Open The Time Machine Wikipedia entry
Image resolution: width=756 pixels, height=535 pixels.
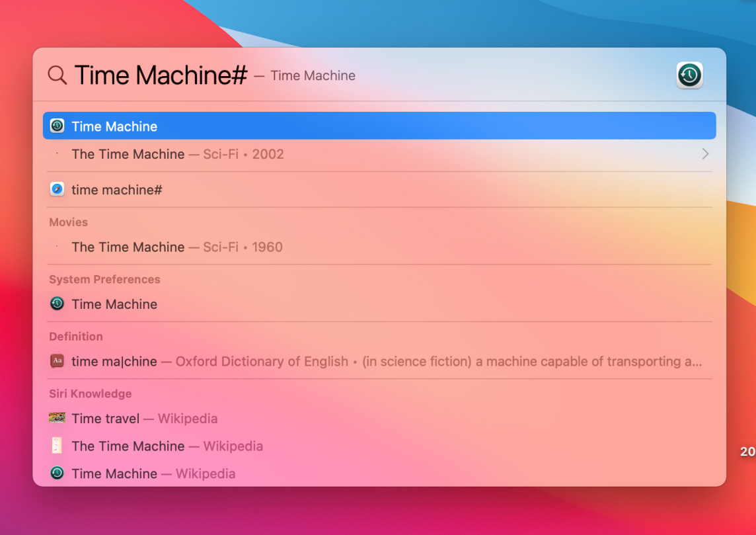(x=167, y=446)
